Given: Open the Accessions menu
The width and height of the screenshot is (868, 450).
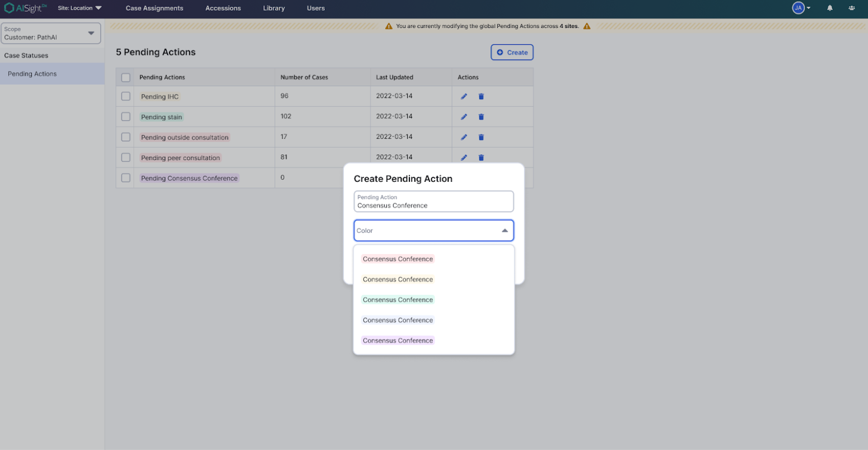Looking at the screenshot, I should tap(223, 8).
